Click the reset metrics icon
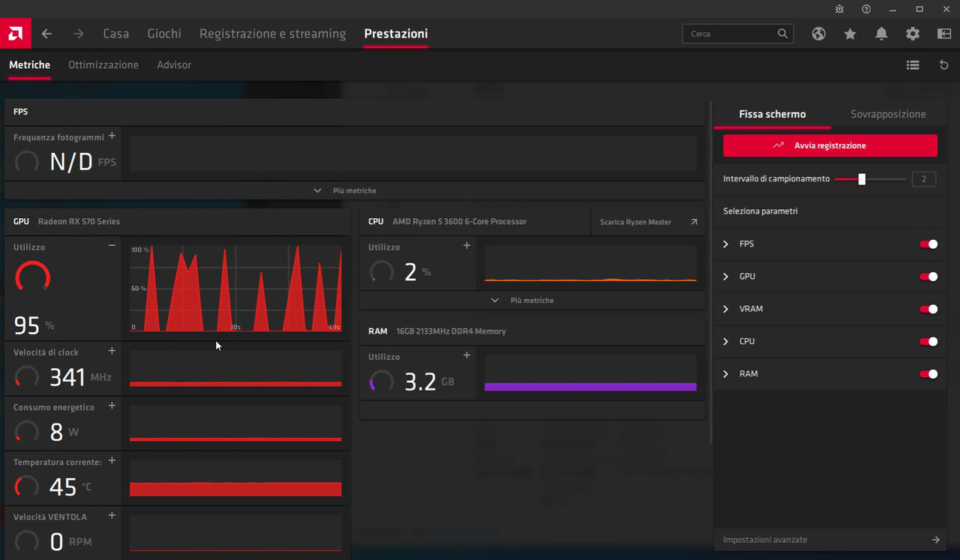Viewport: 960px width, 560px height. pyautogui.click(x=944, y=65)
